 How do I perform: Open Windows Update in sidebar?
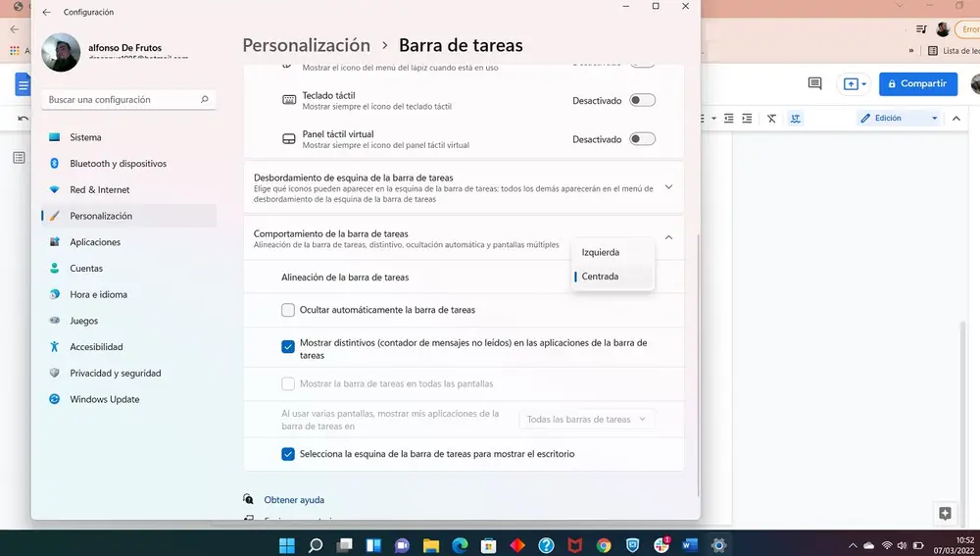128,400
